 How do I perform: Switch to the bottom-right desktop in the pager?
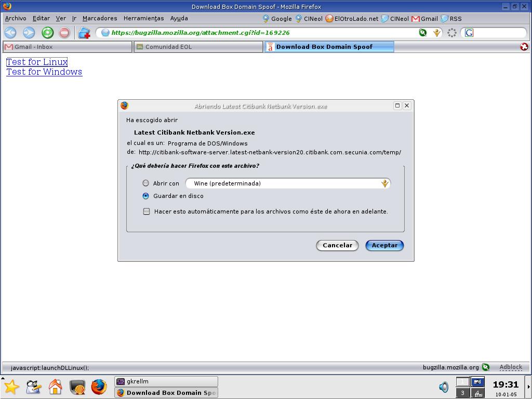coord(478,393)
